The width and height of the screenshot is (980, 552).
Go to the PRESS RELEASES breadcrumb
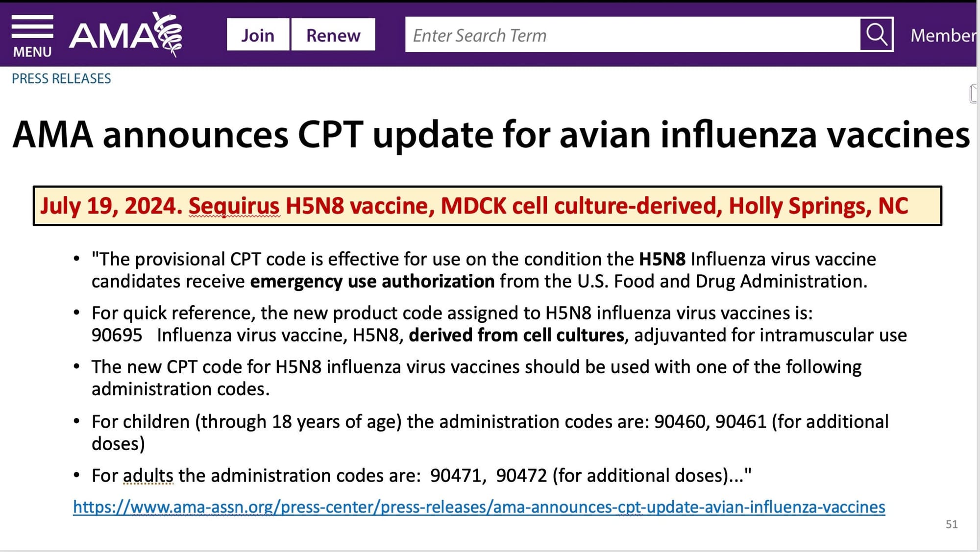click(61, 78)
